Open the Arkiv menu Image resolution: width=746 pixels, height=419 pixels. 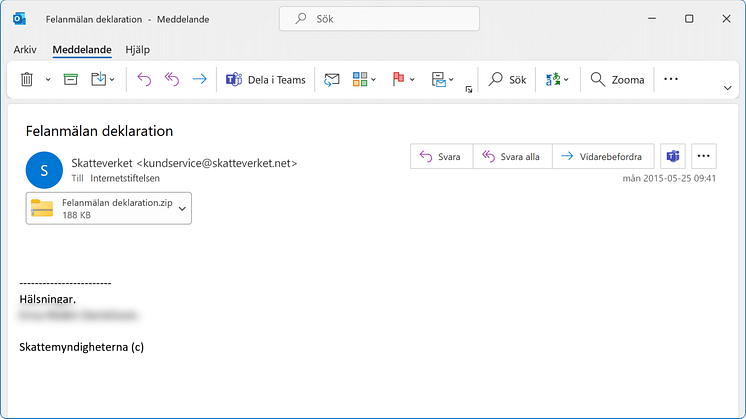25,49
